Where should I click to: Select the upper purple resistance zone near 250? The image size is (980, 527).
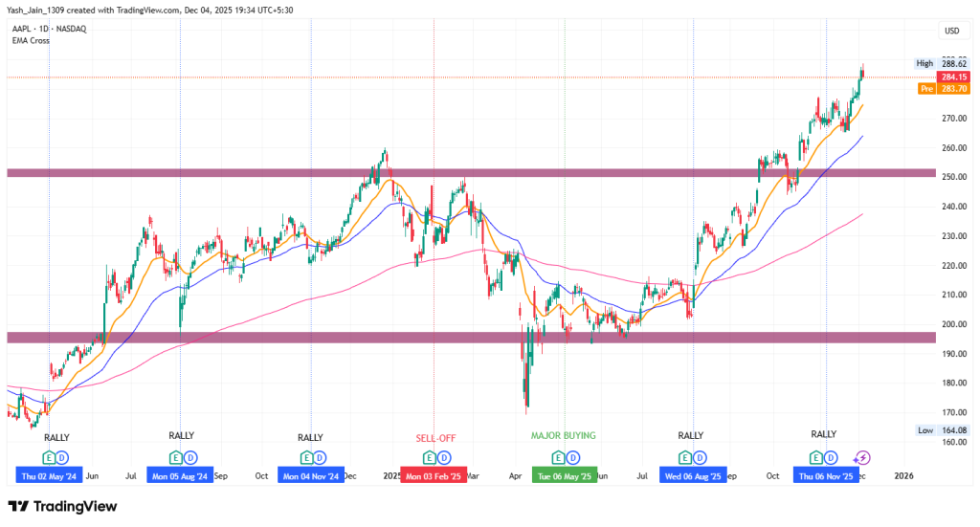(x=471, y=173)
